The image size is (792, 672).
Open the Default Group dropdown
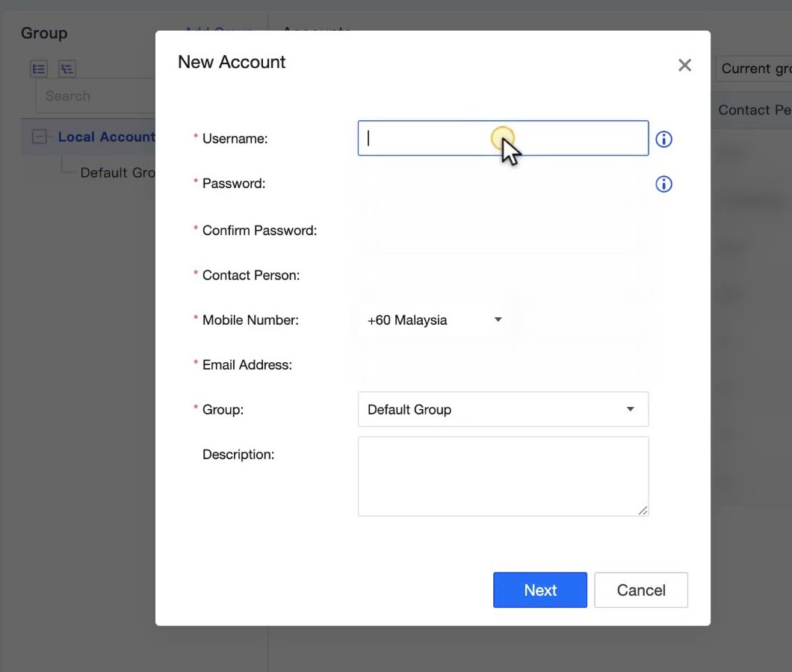click(x=503, y=409)
